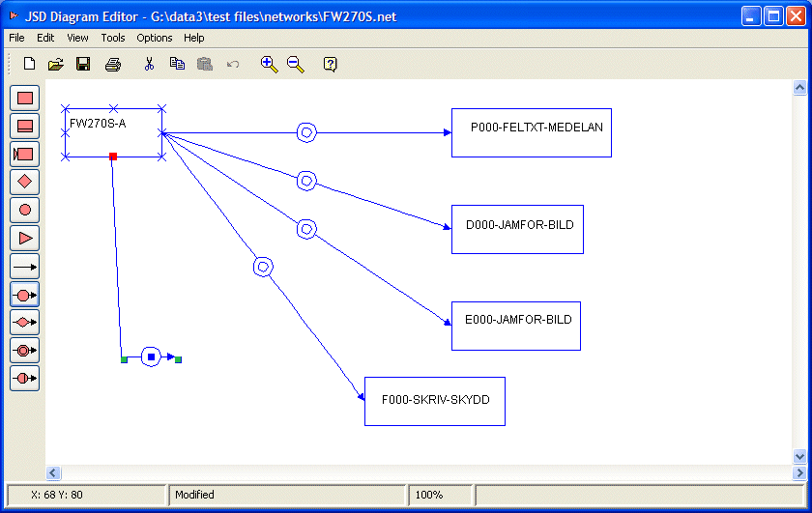Image resolution: width=812 pixels, height=513 pixels.
Task: Select the plain arrow connector tool
Action: (24, 266)
